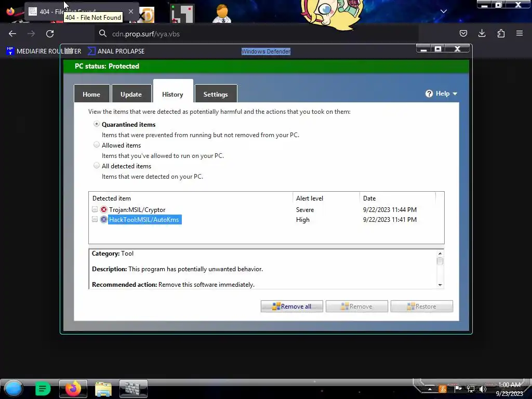Click the orange Java tray icon

(443, 389)
